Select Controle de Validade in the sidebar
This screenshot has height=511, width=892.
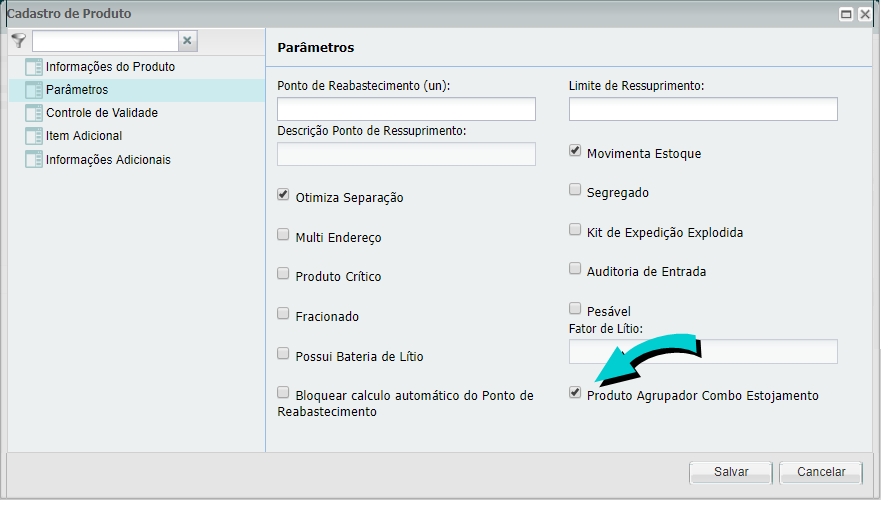(101, 113)
